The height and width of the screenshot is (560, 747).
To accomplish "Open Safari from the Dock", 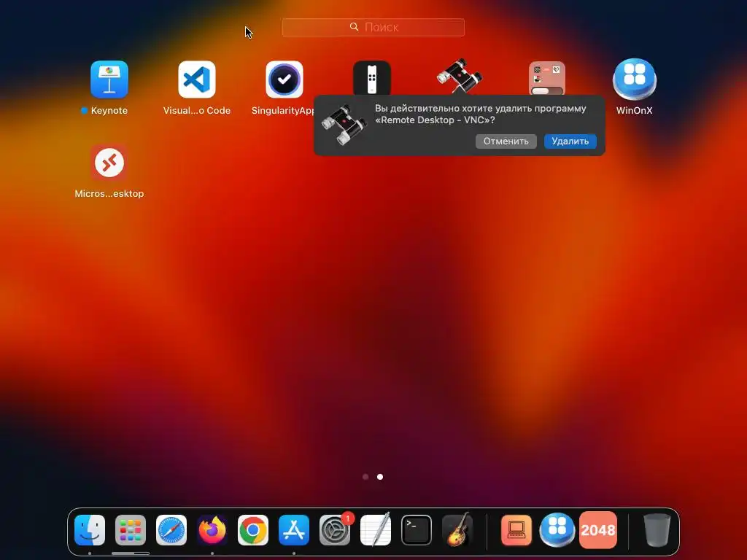I will [x=171, y=530].
